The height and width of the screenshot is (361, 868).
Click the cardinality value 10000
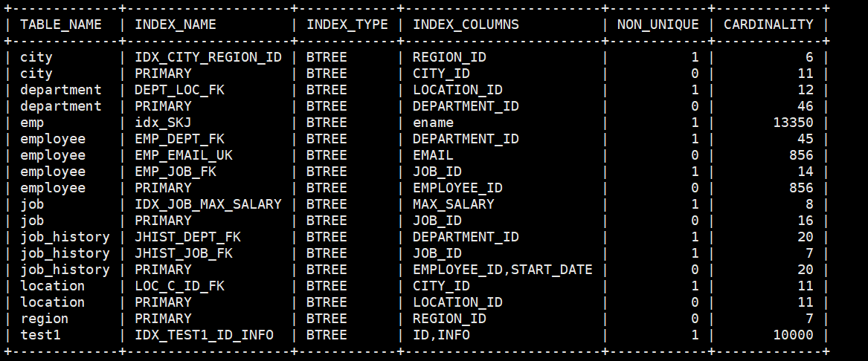click(794, 335)
